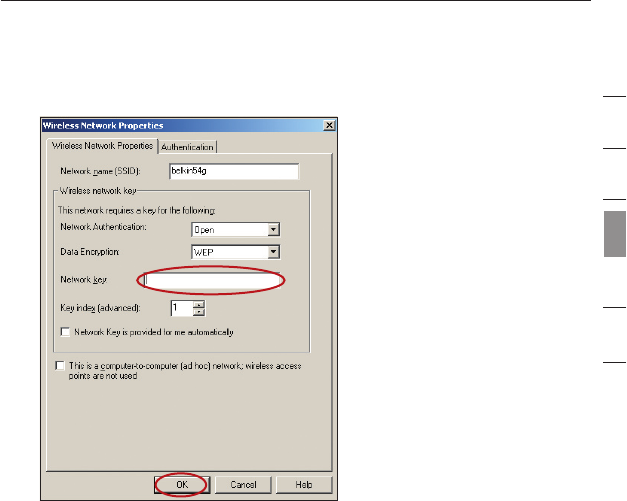This screenshot has width=627, height=501.
Task: Select the Wireless Network Properties tab
Action: [102, 146]
